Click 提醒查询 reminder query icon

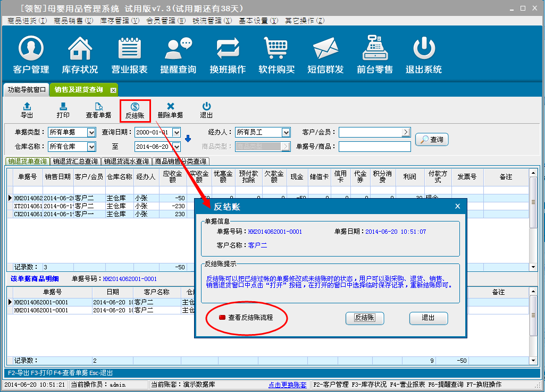178,55
